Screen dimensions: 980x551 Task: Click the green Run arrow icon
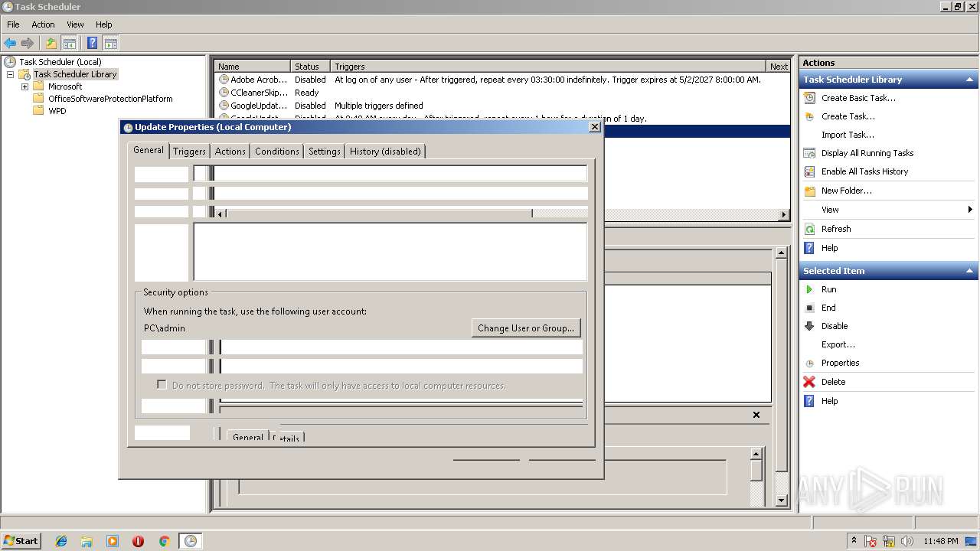pos(809,289)
